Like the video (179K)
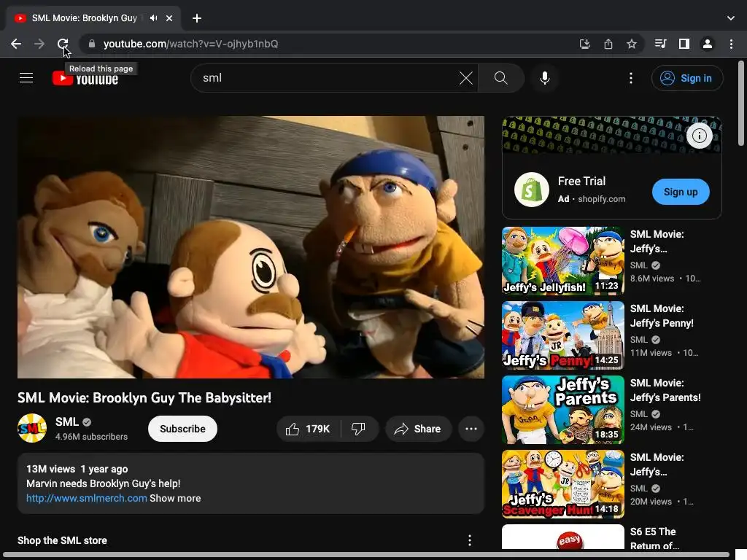Image resolution: width=747 pixels, height=560 pixels. [309, 429]
